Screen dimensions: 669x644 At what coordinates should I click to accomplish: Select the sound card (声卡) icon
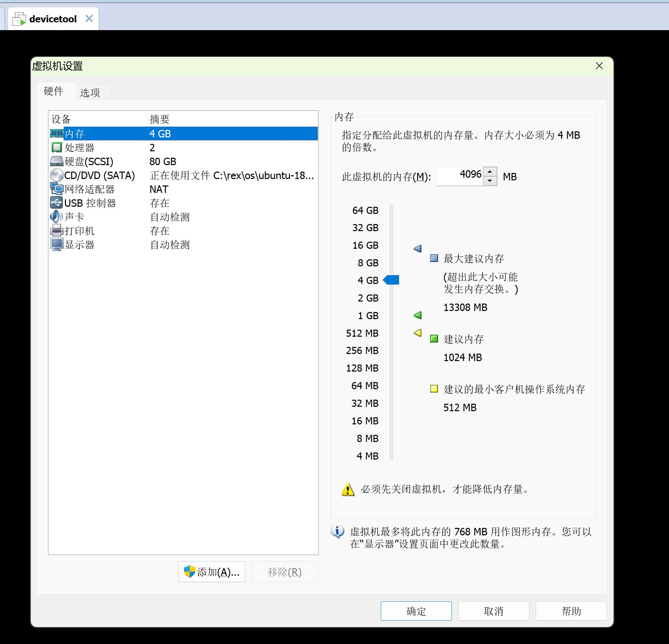coord(57,217)
